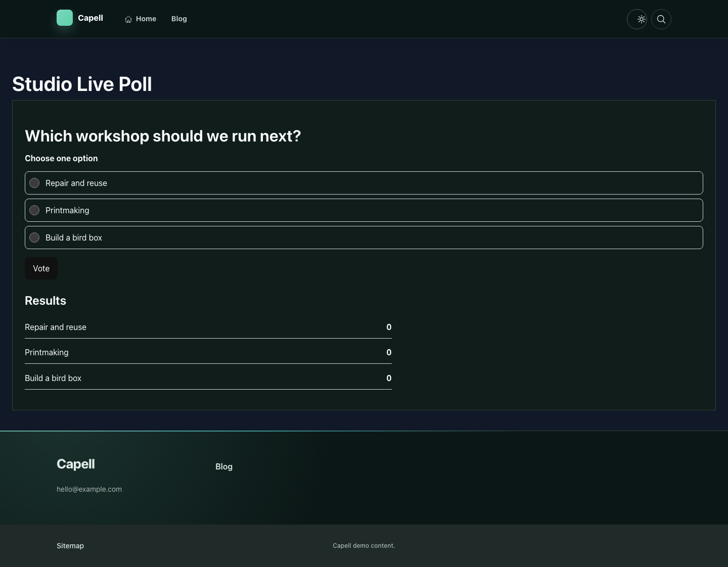
Task: Click the Capell green logo icon
Action: tap(65, 18)
